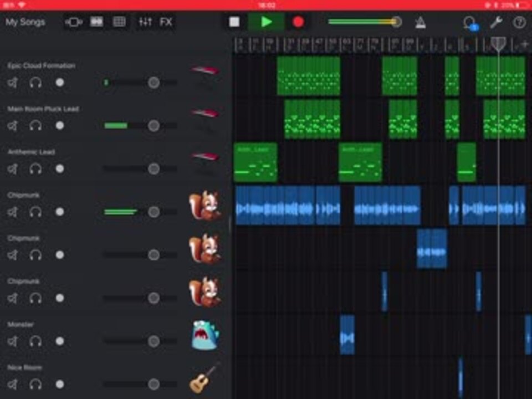Image resolution: width=532 pixels, height=399 pixels.
Task: Stop playback with the square button
Action: tap(234, 22)
